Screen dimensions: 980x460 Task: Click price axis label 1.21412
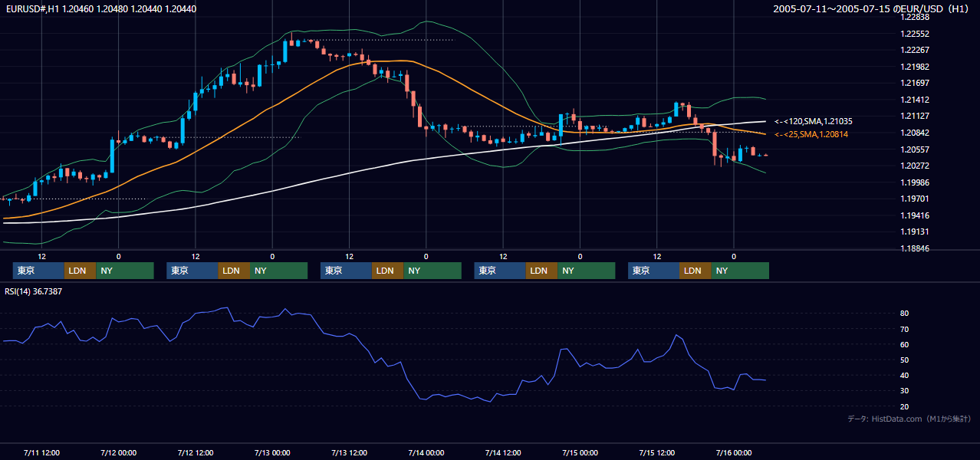tap(915, 100)
